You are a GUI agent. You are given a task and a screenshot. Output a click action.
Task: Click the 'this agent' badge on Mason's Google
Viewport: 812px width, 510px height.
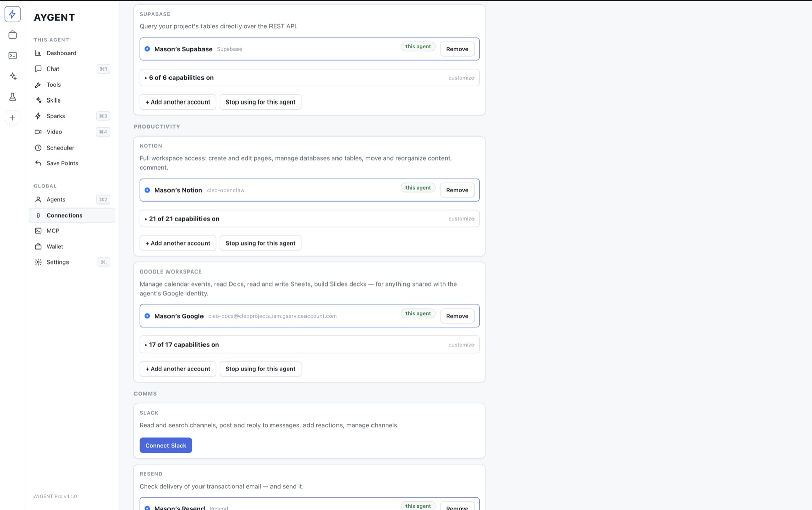(418, 313)
